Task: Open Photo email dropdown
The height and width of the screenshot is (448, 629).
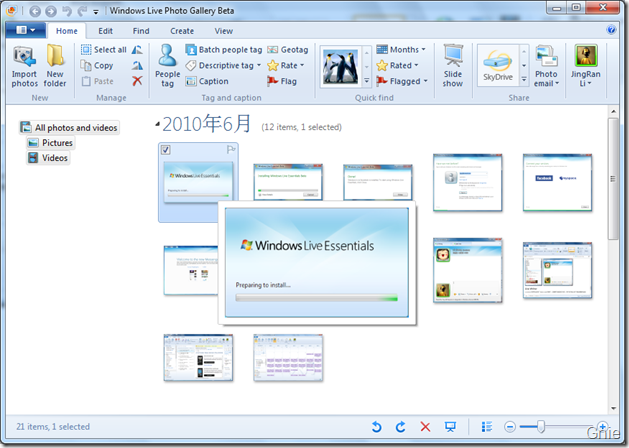Action: point(546,66)
